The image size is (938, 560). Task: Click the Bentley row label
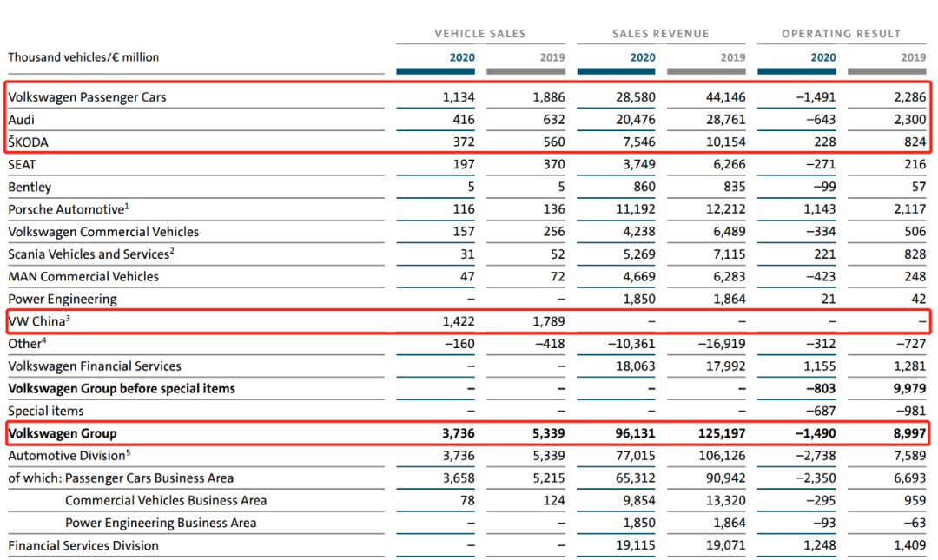[x=30, y=187]
